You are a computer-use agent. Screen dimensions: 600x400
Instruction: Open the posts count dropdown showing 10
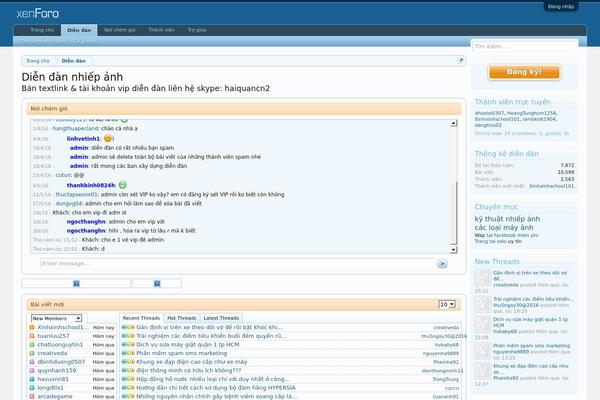(447, 304)
